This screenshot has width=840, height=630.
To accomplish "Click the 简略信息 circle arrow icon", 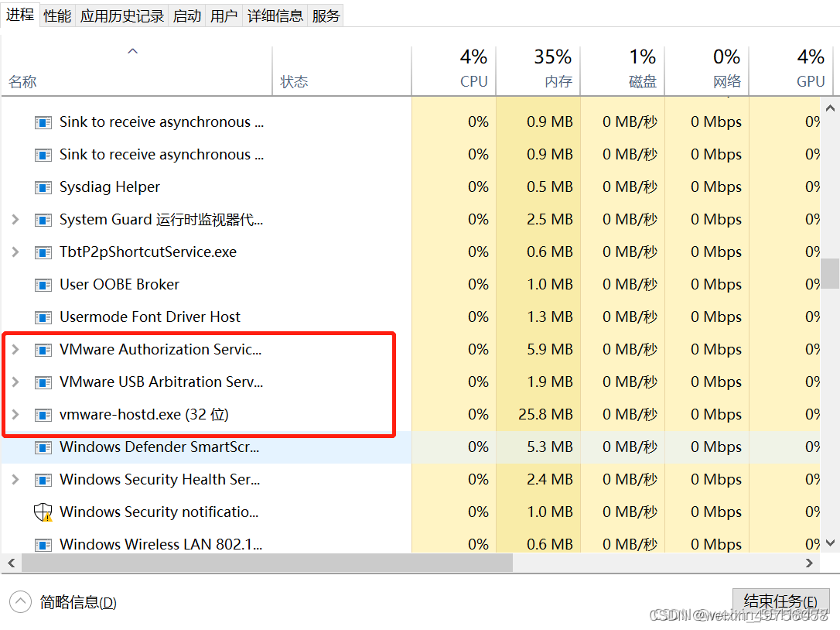I will [20, 601].
